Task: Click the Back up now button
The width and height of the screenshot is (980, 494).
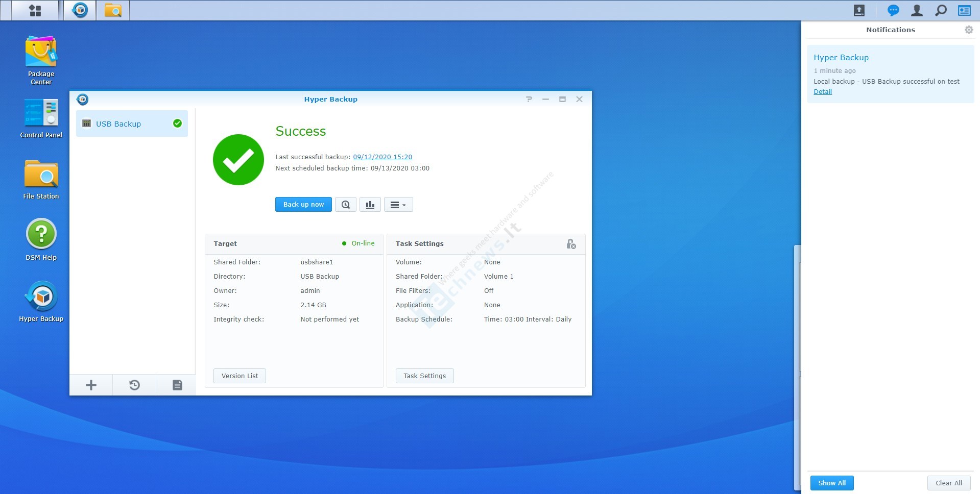Action: coord(303,205)
